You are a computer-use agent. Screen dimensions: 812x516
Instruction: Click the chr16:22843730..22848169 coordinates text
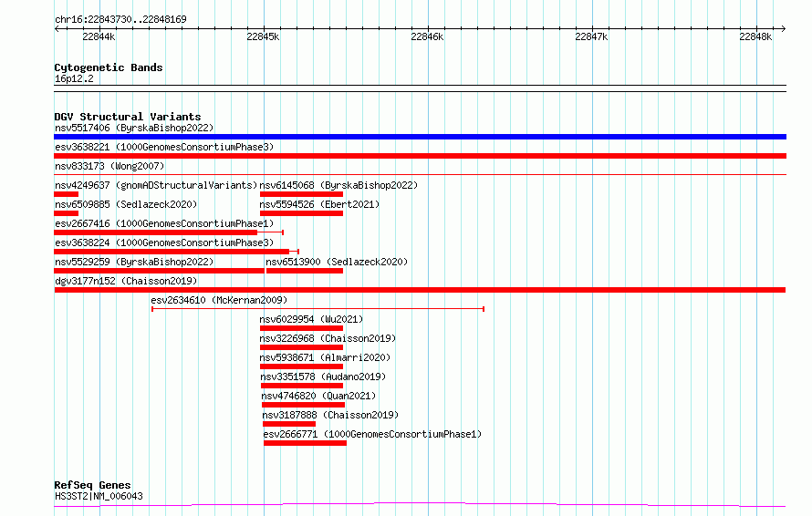point(120,19)
